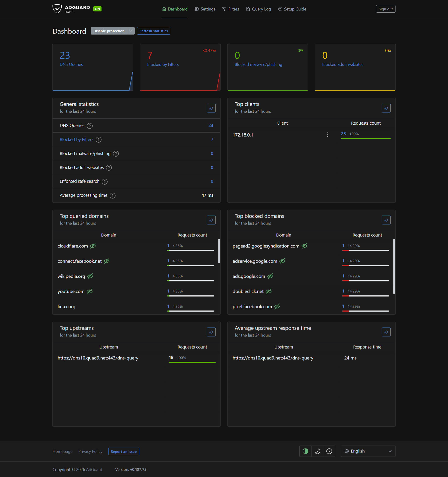The width and height of the screenshot is (448, 477).
Task: Toggle visibility of youtube.com domain
Action: coord(90,291)
